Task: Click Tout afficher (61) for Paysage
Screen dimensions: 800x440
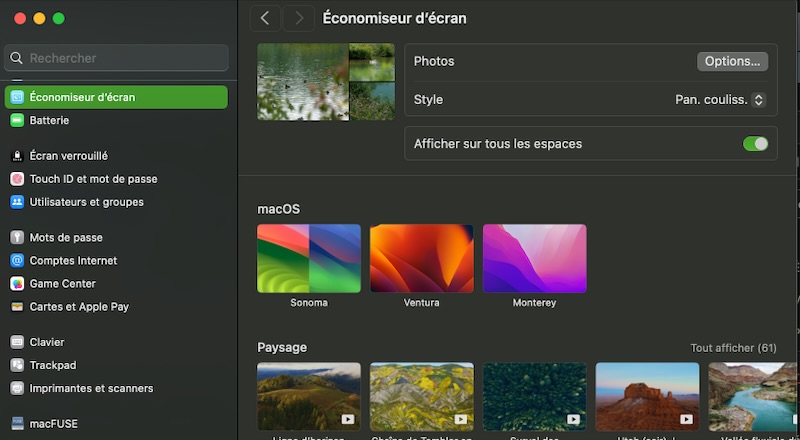Action: (x=733, y=348)
